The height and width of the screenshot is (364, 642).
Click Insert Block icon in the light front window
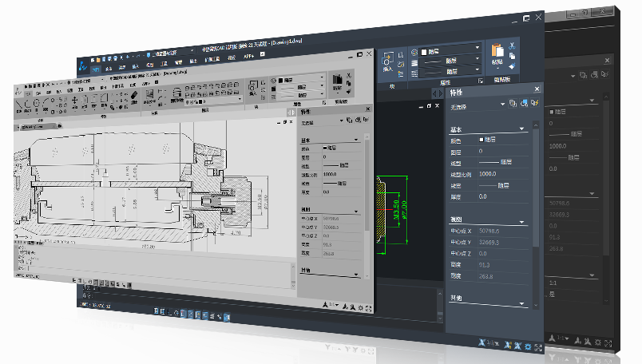[x=252, y=87]
